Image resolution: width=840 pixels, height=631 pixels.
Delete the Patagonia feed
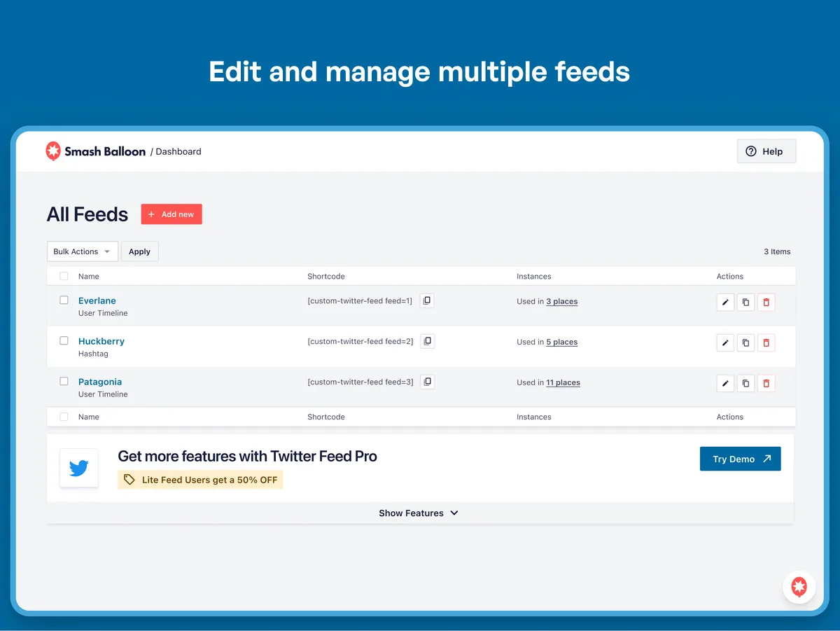766,384
